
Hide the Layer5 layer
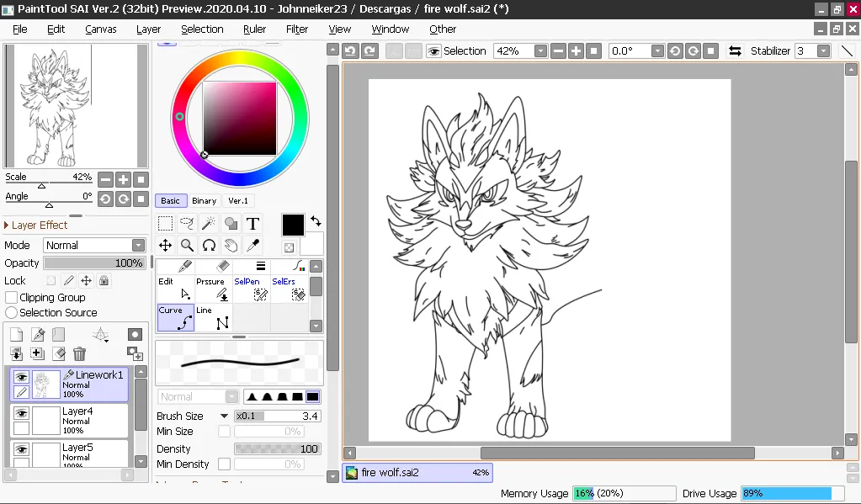pos(21,449)
